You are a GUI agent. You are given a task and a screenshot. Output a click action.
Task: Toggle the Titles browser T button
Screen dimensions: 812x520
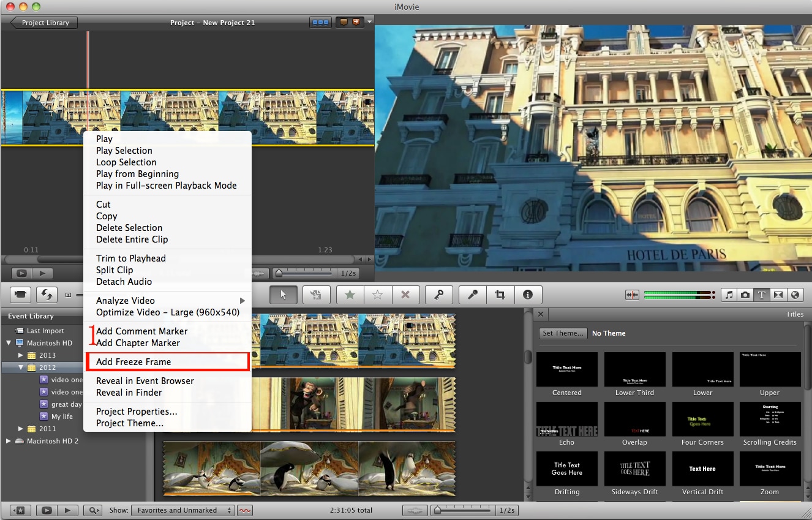click(x=762, y=295)
